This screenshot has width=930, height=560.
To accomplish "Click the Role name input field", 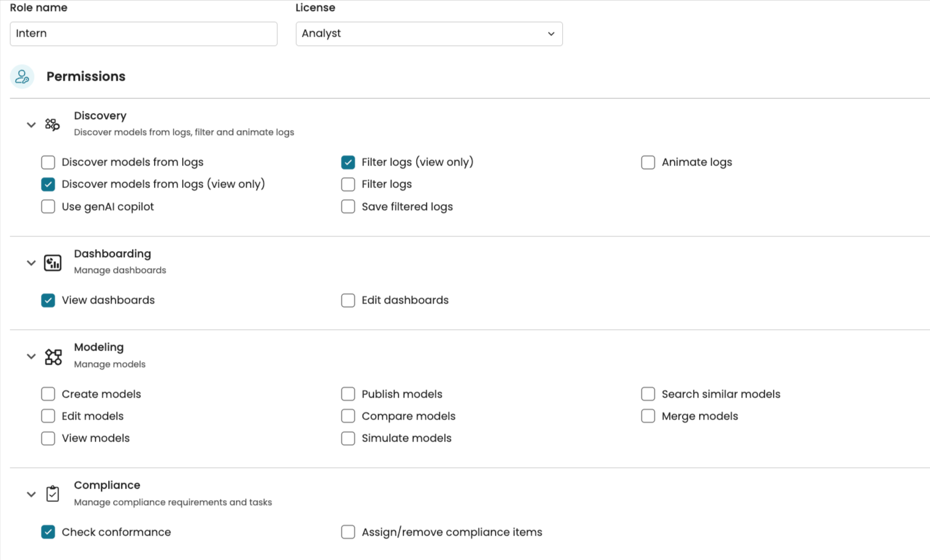I will [144, 34].
